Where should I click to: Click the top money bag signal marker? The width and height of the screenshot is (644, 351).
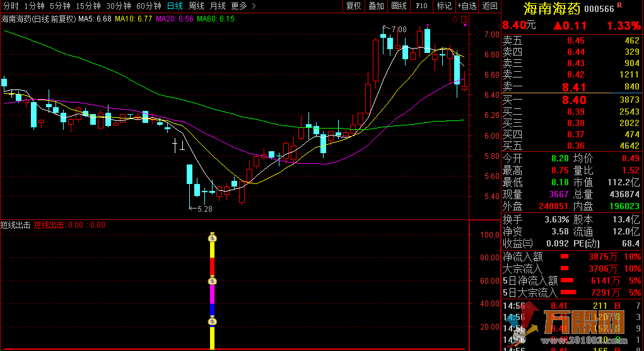click(213, 238)
